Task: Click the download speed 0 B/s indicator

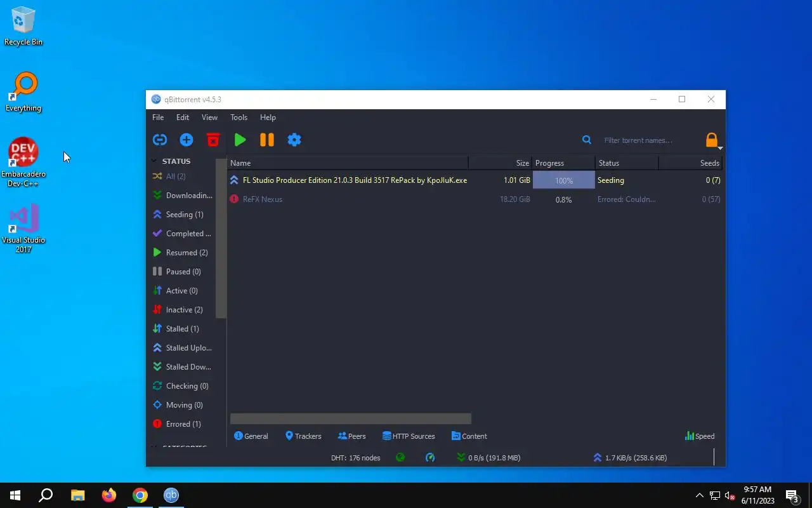Action: point(488,458)
